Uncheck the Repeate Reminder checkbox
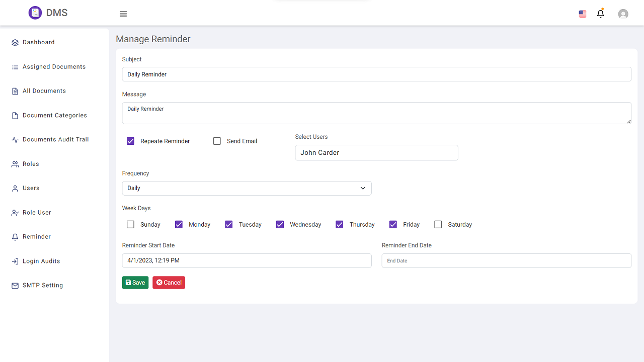 [131, 141]
